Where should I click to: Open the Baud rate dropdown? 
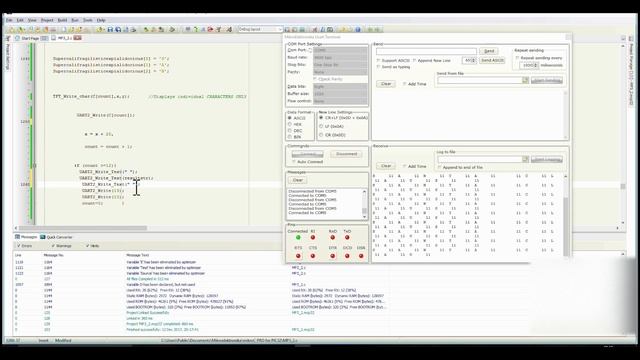click(340, 58)
